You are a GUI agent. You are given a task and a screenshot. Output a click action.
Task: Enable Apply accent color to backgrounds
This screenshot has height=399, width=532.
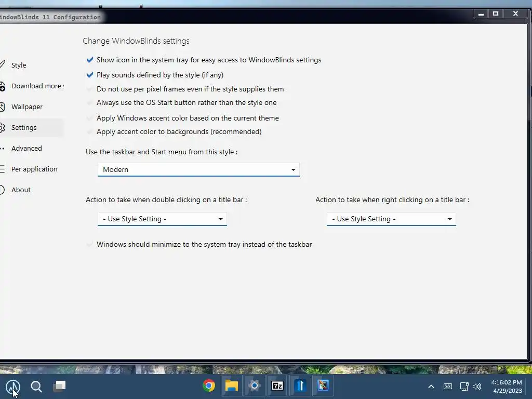click(x=89, y=131)
